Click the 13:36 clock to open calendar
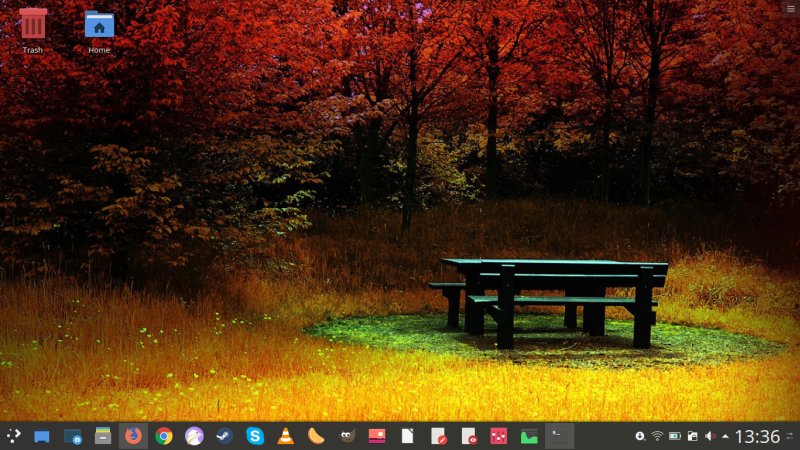 pyautogui.click(x=757, y=436)
